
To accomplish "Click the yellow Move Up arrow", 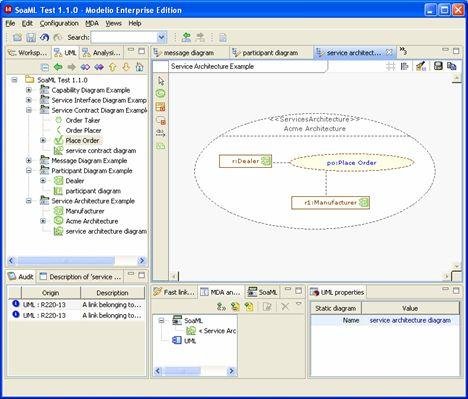I will [x=113, y=67].
